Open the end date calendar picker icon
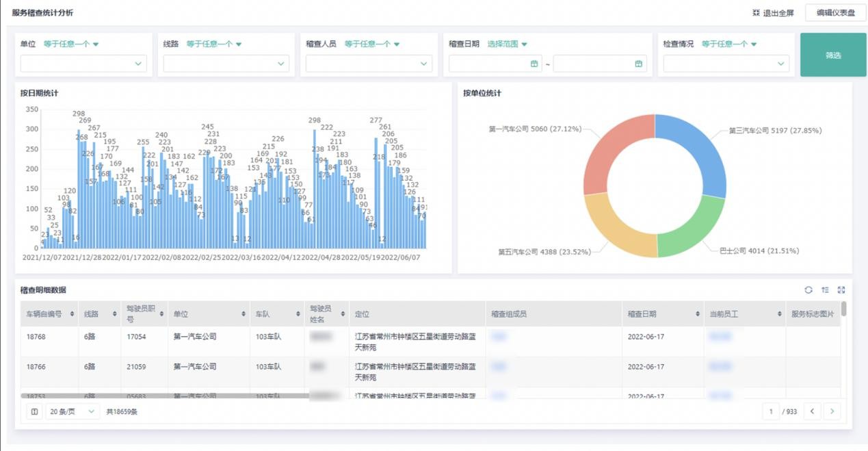 [638, 64]
